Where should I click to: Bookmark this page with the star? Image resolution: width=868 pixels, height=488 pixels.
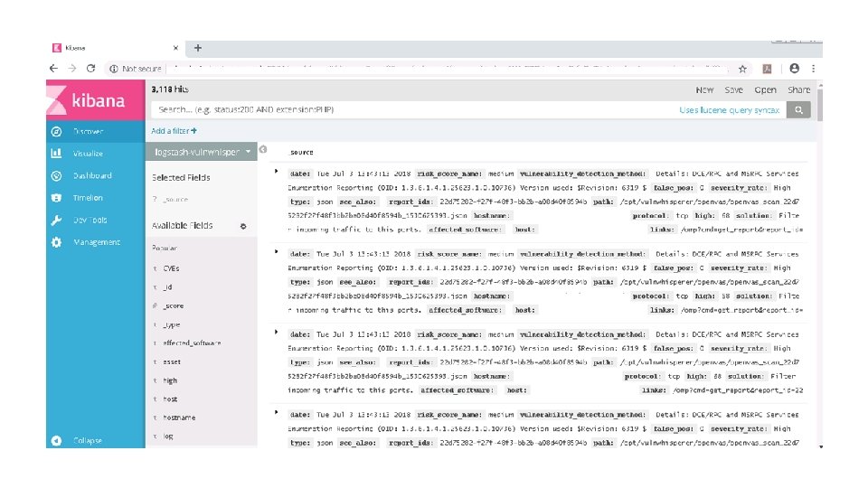coord(743,70)
